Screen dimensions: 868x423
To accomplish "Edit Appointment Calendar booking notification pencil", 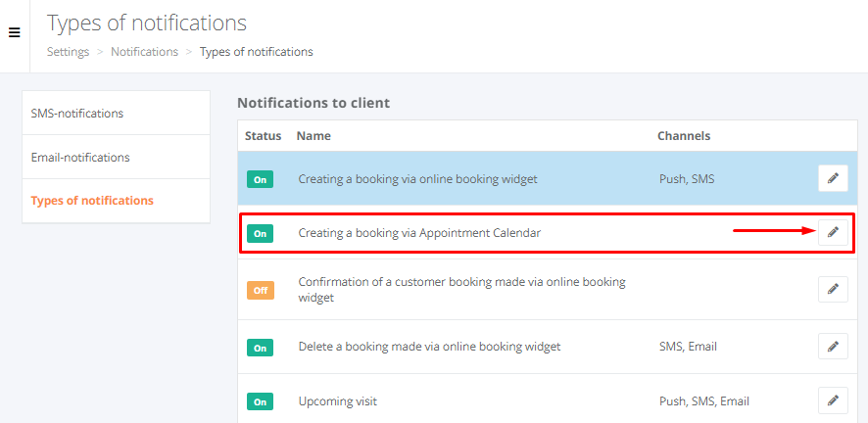I will pos(833,232).
